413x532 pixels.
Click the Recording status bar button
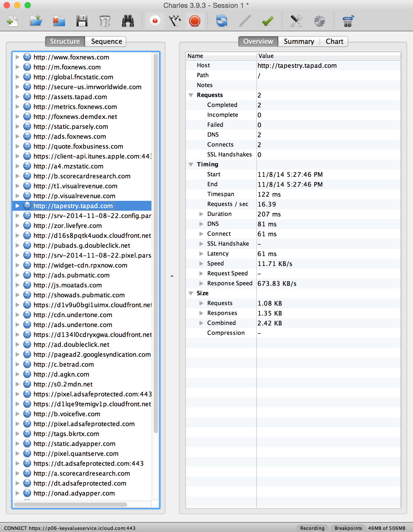coord(312,528)
